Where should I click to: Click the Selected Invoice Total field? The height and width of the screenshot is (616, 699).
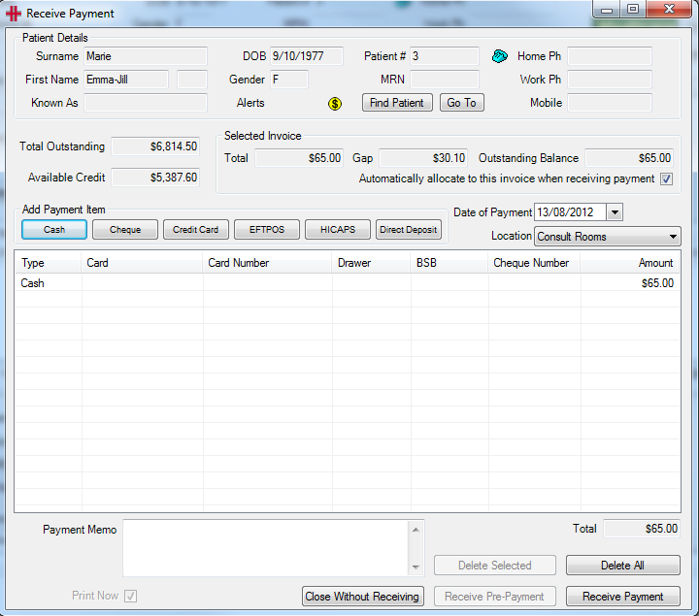coord(299,158)
